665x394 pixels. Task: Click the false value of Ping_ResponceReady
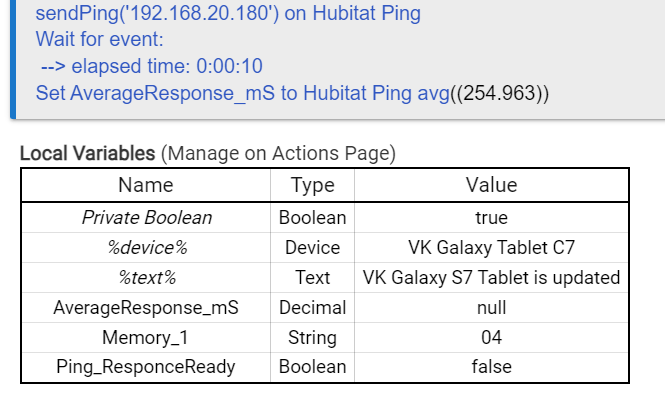[492, 367]
